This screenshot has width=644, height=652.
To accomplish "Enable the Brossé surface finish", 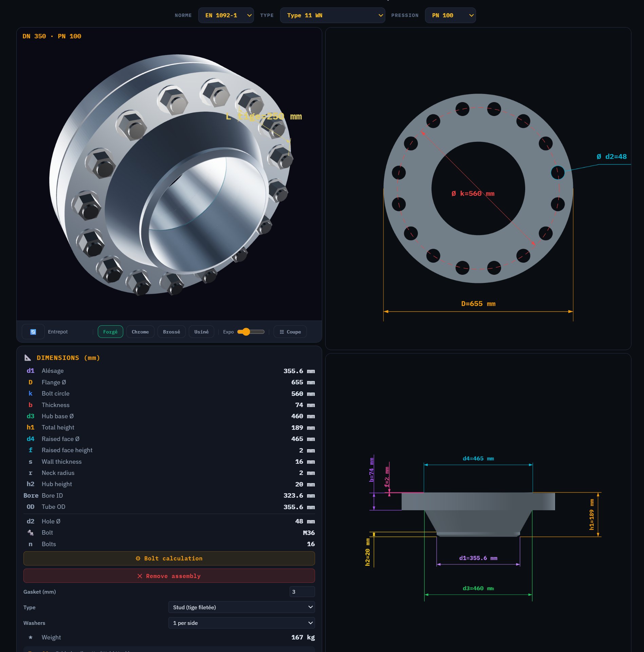I will (171, 332).
